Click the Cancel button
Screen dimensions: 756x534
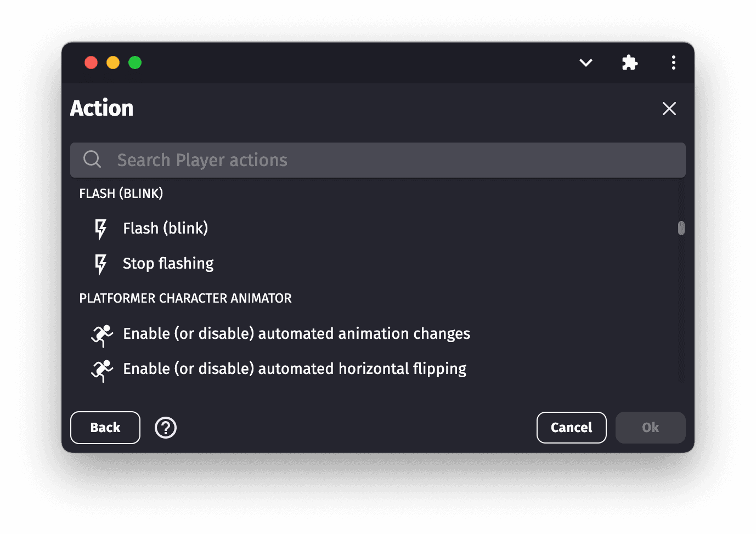571,428
